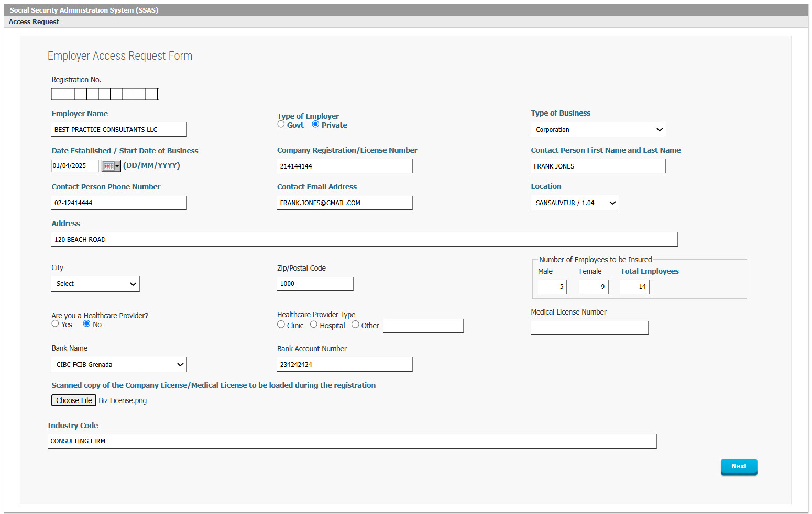812x514 pixels.
Task: Select the Govt employer type
Action: 281,124
